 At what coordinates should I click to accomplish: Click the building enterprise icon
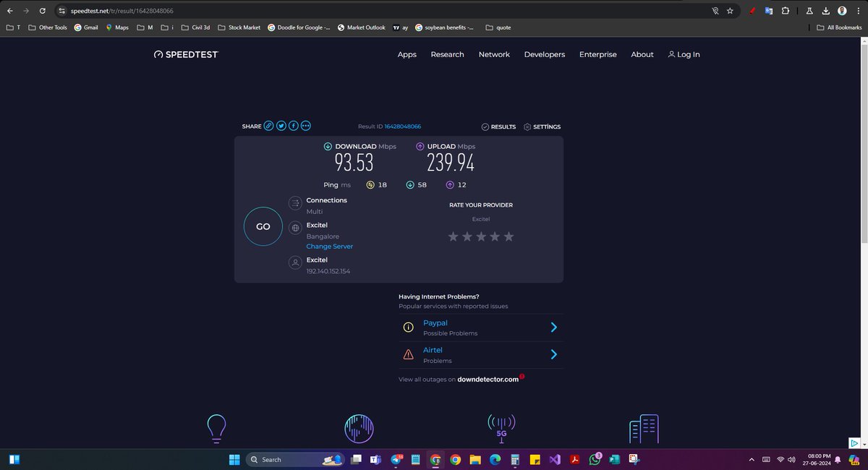(644, 429)
